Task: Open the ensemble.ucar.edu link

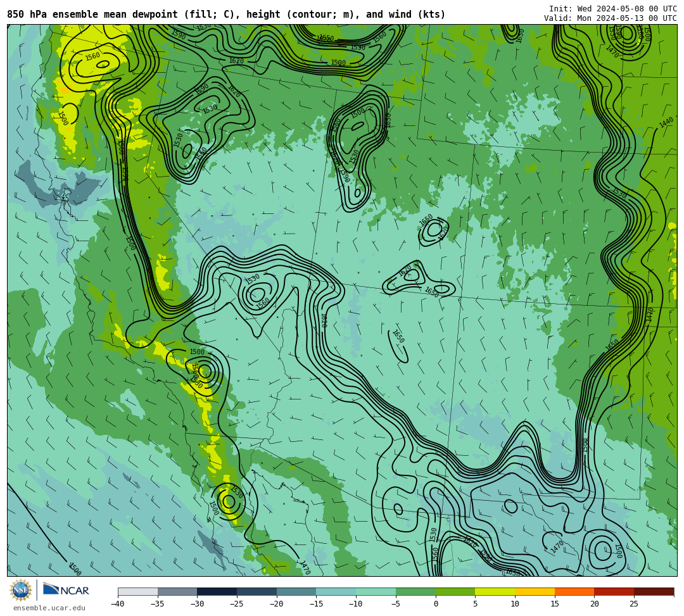Action: 49,608
